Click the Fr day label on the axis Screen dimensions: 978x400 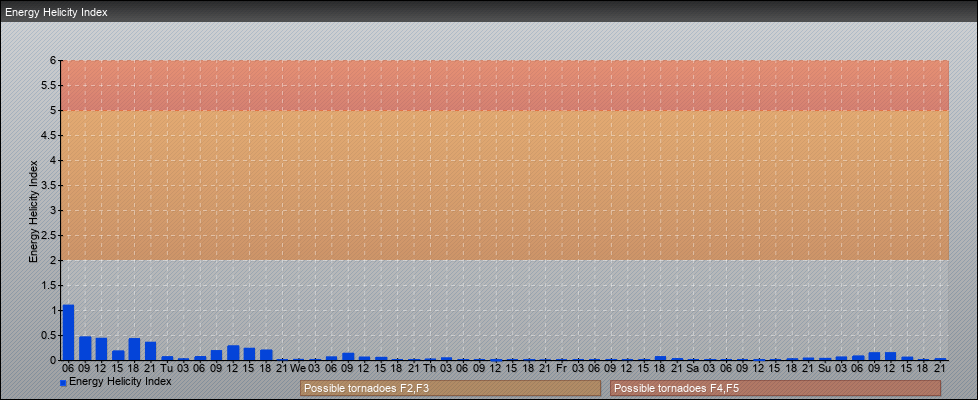coord(561,368)
